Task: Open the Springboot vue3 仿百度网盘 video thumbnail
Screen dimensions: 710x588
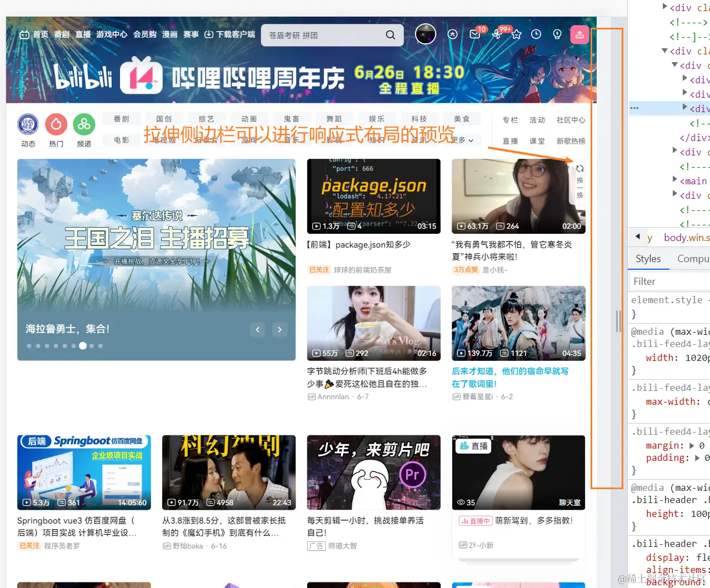Action: tap(84, 472)
